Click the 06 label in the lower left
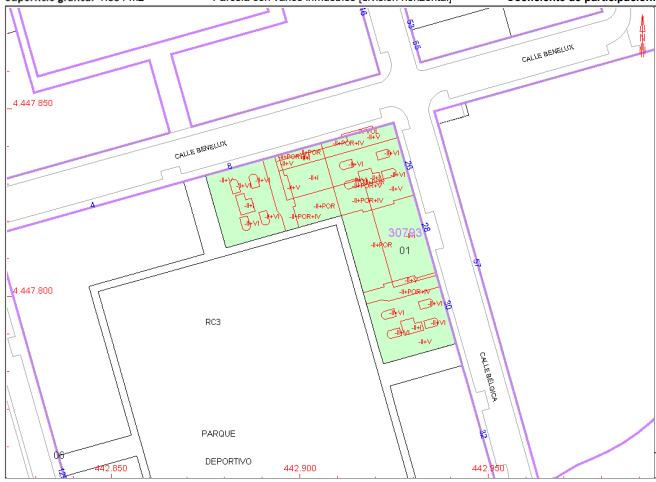This screenshot has width=656, height=482. (59, 454)
